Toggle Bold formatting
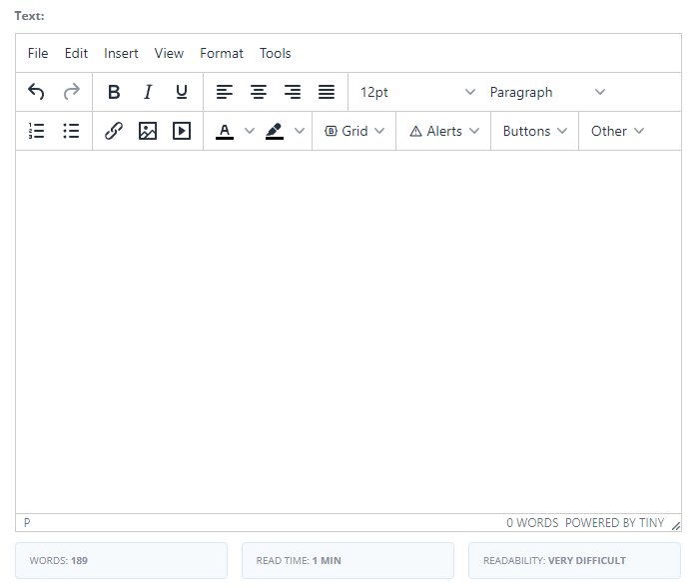Viewport: 700px width, 588px height. pyautogui.click(x=114, y=92)
